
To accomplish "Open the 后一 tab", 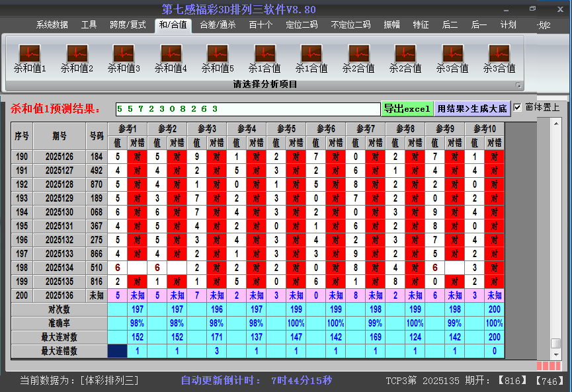I will 479,25.
